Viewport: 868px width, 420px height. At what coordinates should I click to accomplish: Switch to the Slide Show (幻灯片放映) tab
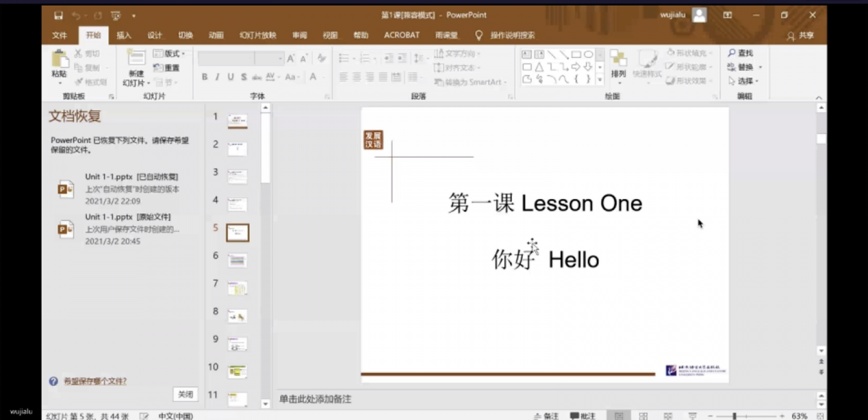click(x=258, y=35)
